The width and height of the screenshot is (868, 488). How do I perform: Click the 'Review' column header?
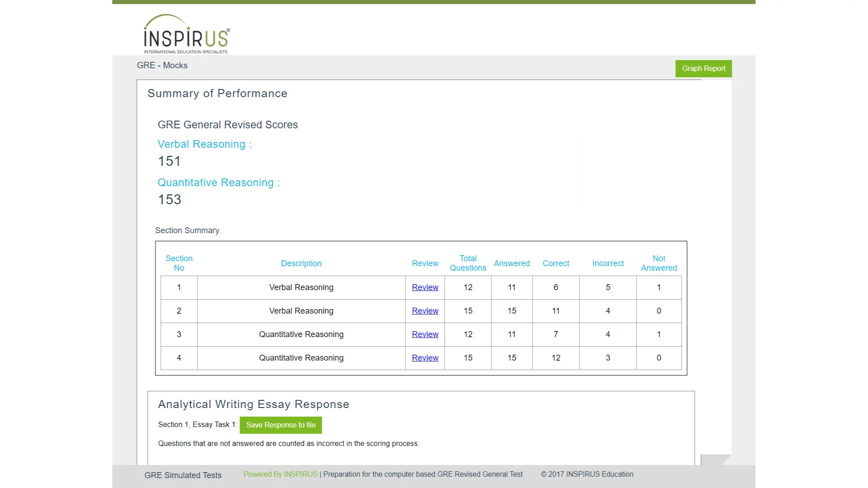point(425,263)
